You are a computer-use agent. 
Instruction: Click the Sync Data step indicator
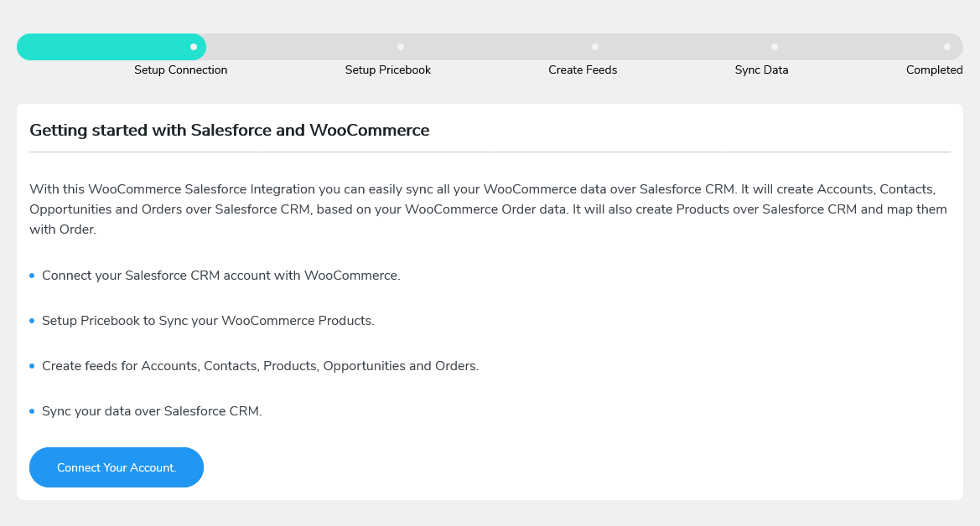775,47
